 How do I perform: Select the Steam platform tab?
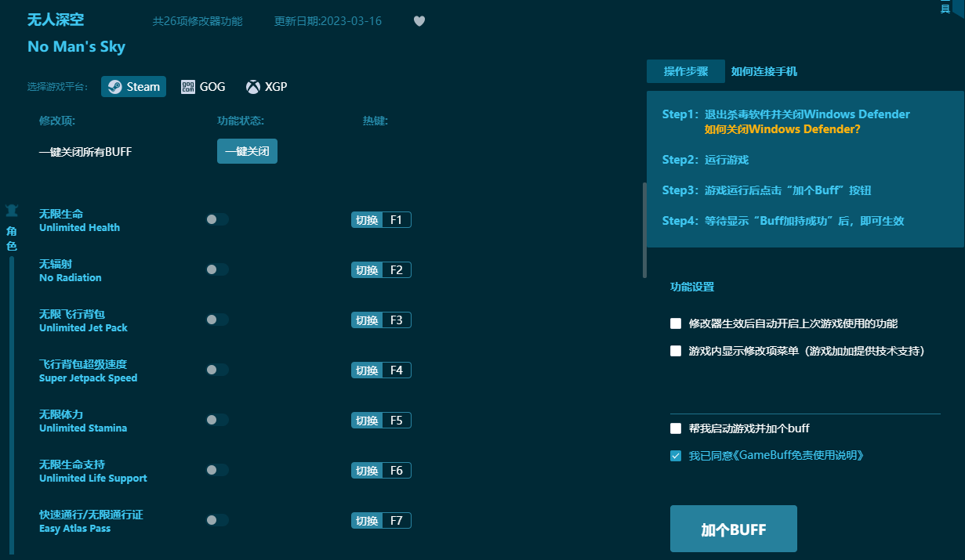(x=133, y=87)
